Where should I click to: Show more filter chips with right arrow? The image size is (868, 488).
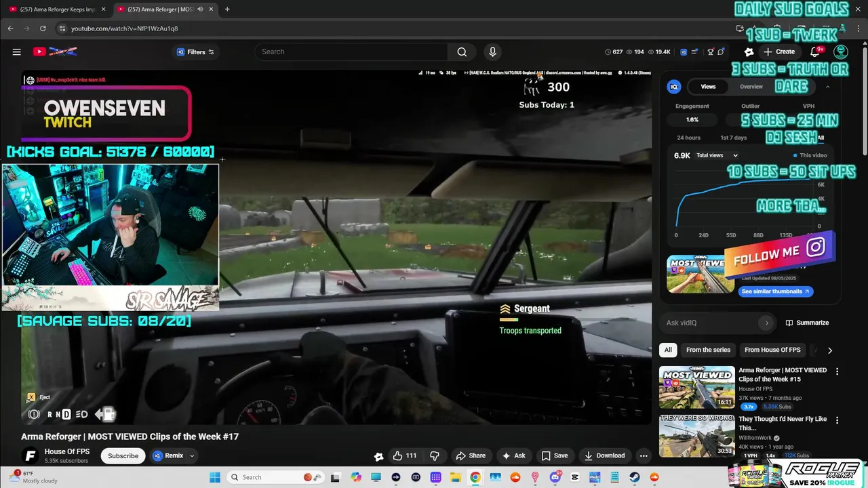coord(829,350)
